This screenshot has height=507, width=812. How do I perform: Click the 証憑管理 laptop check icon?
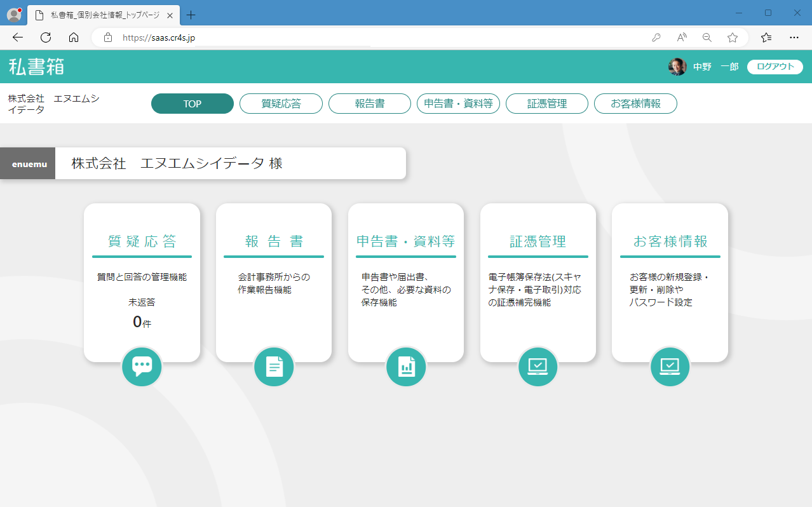coord(538,367)
